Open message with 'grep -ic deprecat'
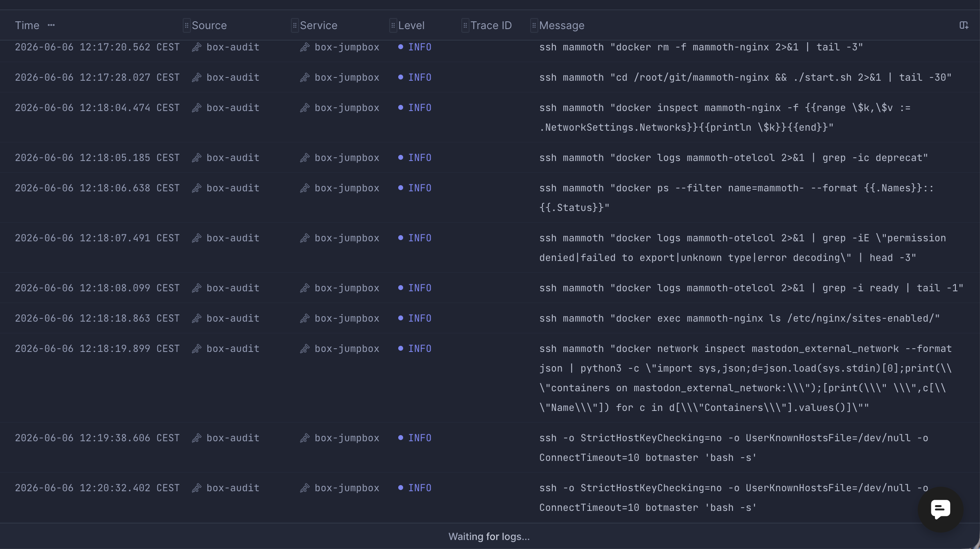 tap(733, 158)
